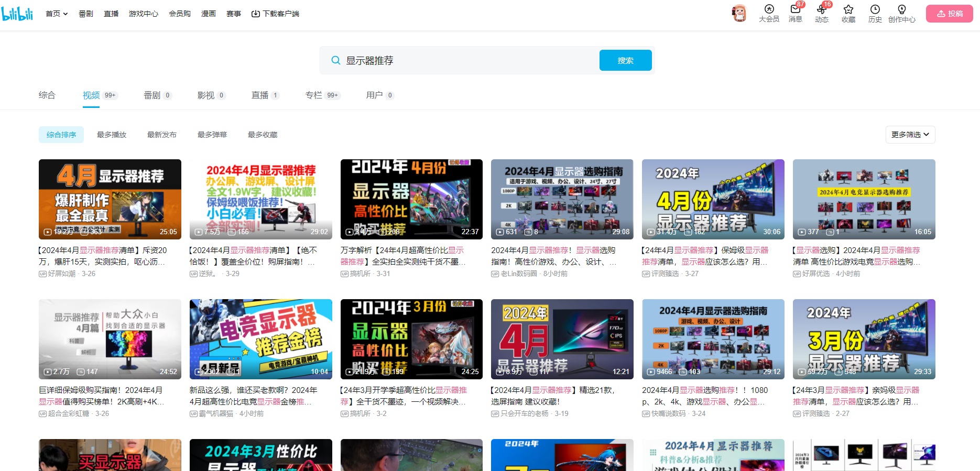980x471 pixels.
Task: Switch to the 直播 results tab
Action: tap(265, 95)
